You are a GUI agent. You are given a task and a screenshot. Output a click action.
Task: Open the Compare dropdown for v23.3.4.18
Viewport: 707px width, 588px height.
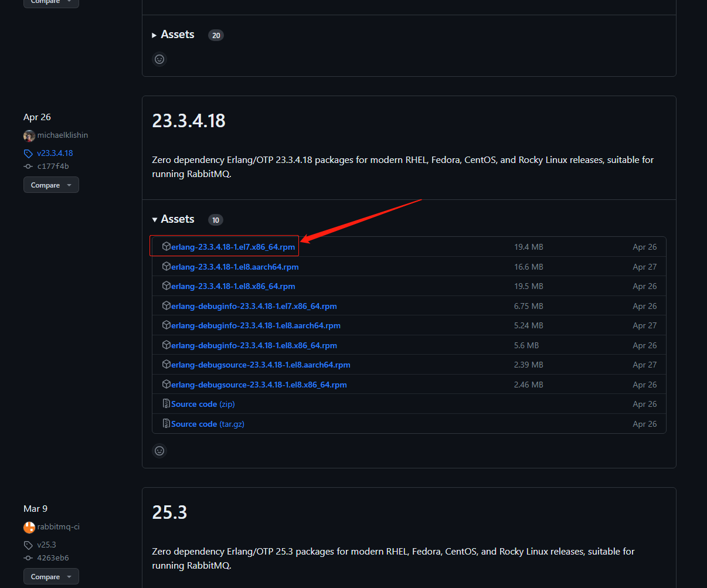pyautogui.click(x=51, y=185)
